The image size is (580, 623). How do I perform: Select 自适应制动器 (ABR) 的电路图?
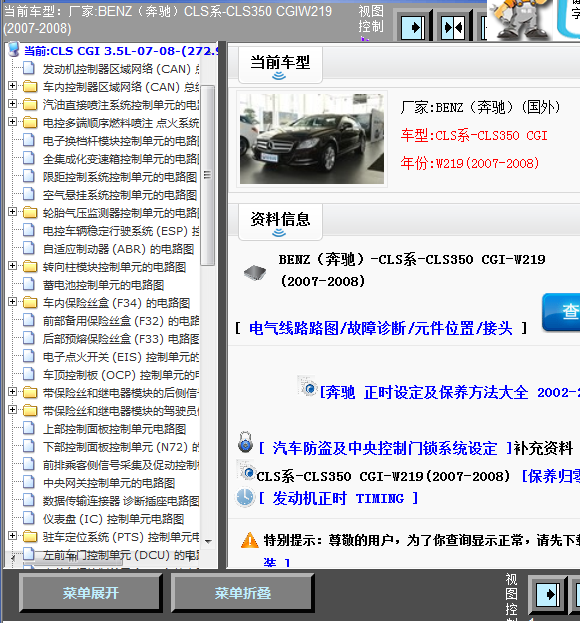(118, 249)
